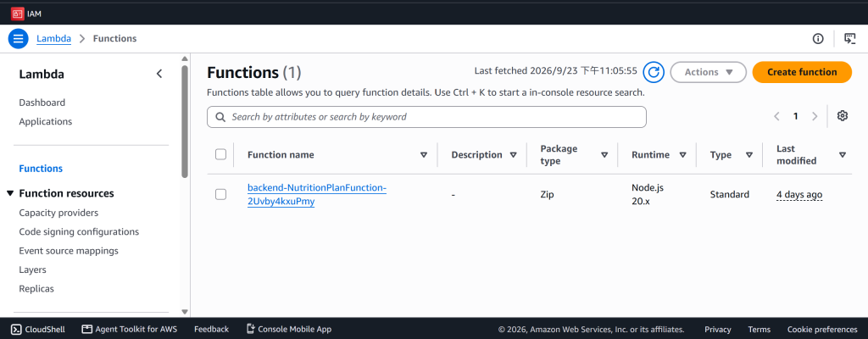The image size is (868, 339).
Task: Open table preferences gear icon
Action: tap(842, 116)
